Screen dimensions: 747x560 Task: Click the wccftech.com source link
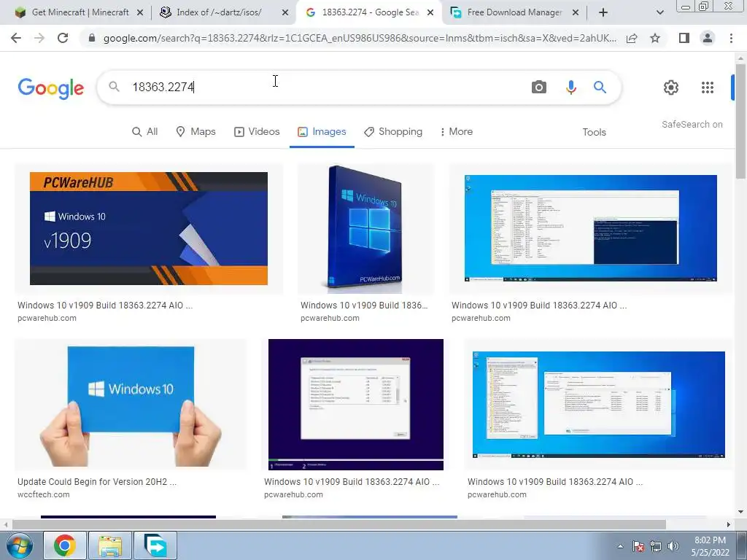pyautogui.click(x=43, y=495)
